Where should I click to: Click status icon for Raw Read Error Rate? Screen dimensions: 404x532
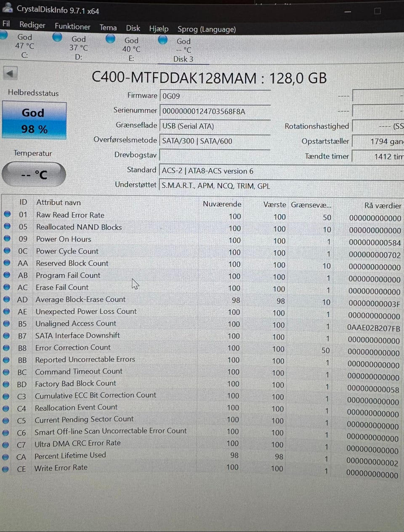click(7, 214)
